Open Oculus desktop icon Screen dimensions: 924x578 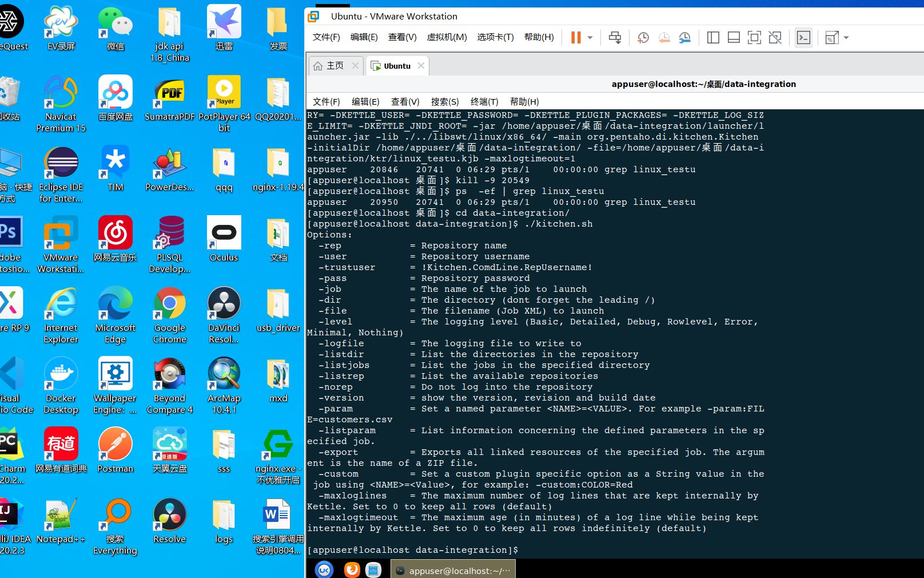224,239
